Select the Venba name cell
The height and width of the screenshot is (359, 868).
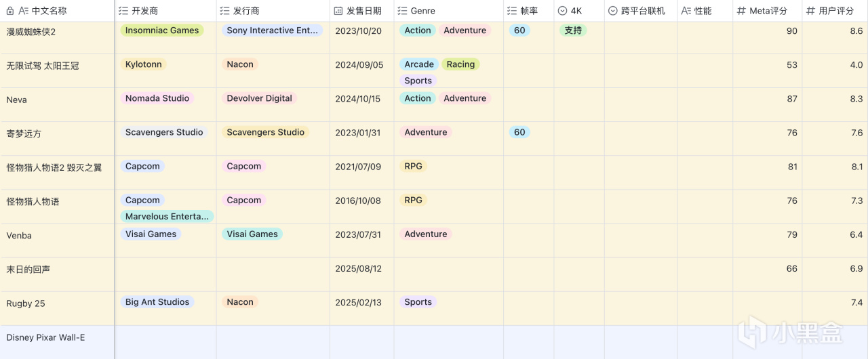[57, 240]
